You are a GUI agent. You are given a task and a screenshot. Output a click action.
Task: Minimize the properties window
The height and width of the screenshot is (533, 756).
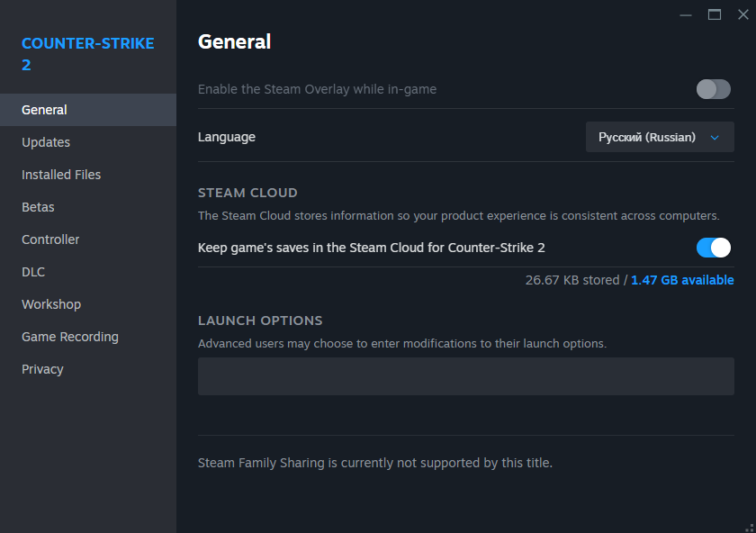click(686, 15)
